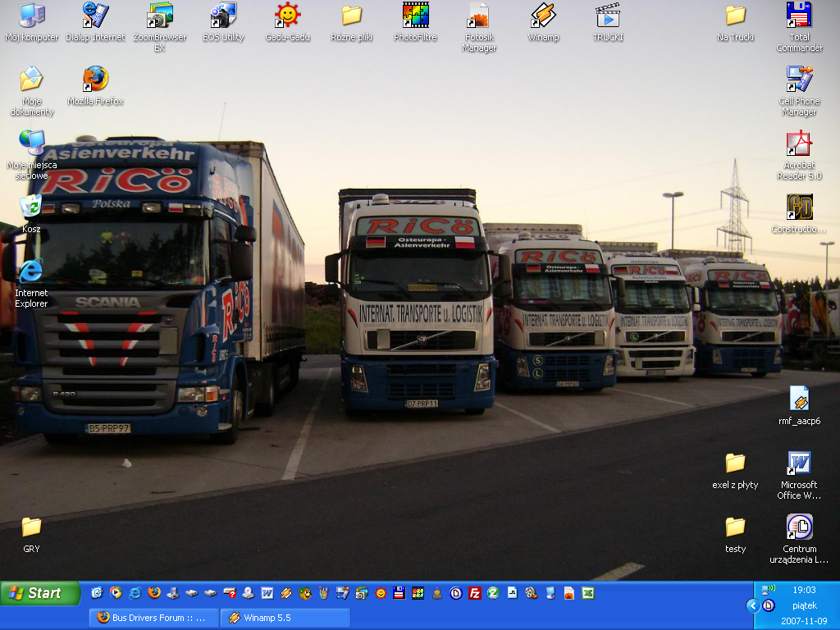Open ZoomBrowser EX from the desktop
840x630 pixels.
[x=160, y=27]
